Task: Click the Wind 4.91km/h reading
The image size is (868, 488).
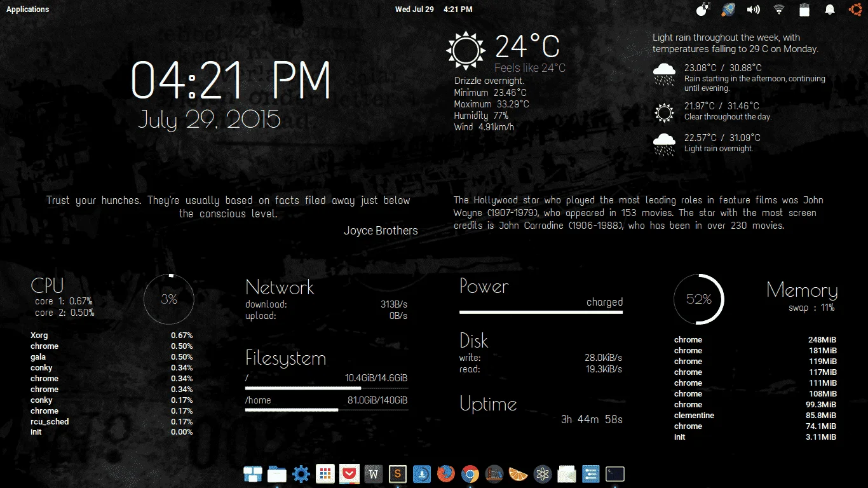Action: (484, 127)
